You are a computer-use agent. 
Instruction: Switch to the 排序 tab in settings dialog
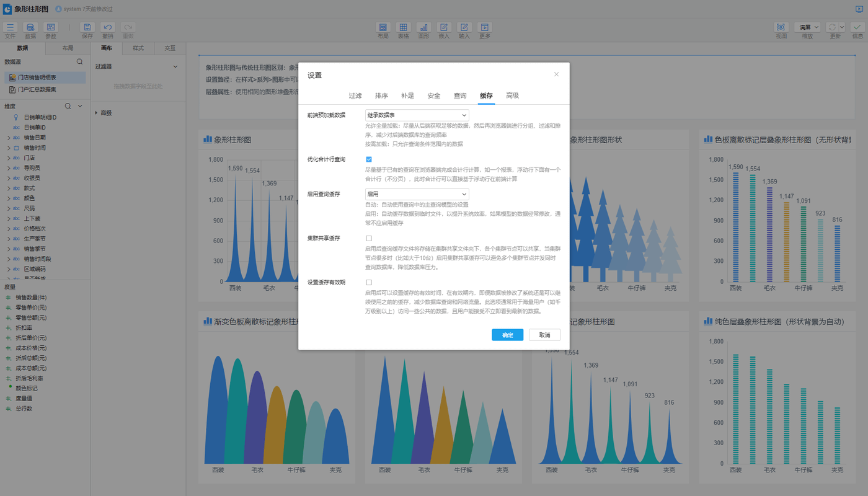point(381,95)
